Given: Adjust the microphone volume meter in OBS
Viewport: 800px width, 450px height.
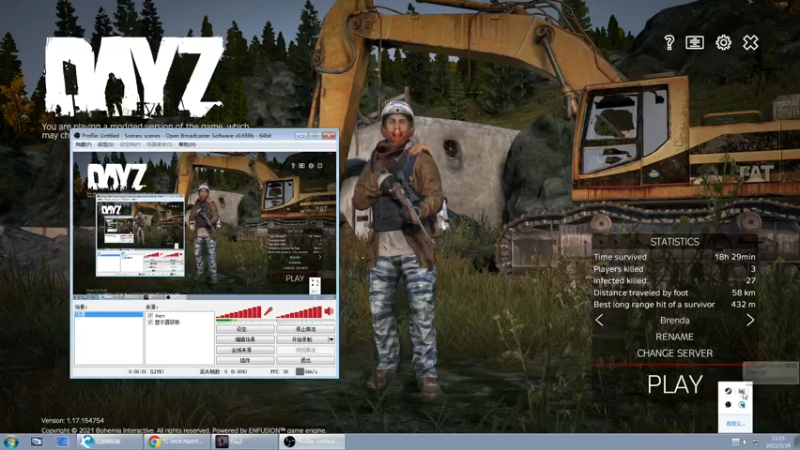Looking at the screenshot, I should [239, 312].
